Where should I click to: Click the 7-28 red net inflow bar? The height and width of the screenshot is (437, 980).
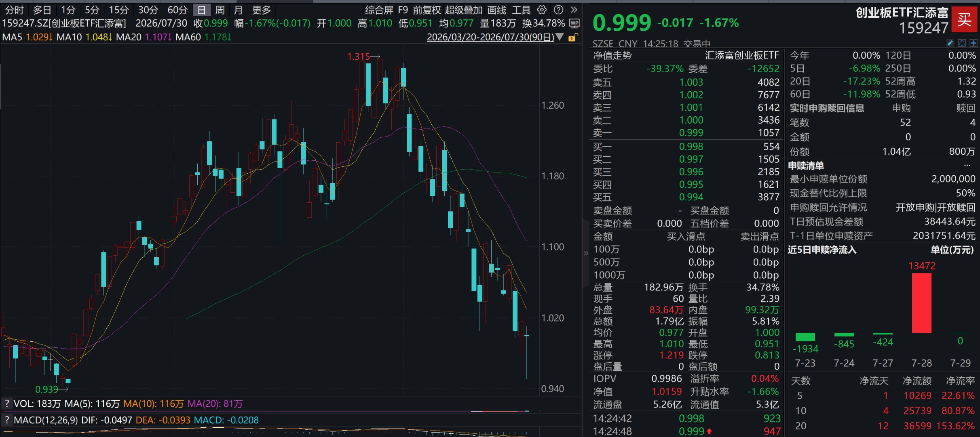click(922, 303)
